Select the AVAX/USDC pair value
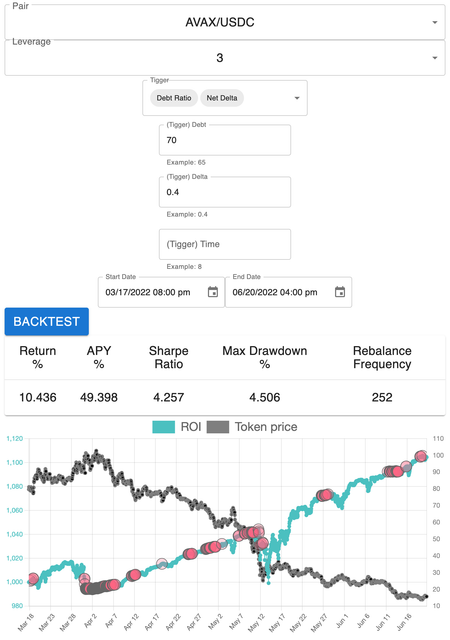The height and width of the screenshot is (640, 450). click(x=220, y=22)
